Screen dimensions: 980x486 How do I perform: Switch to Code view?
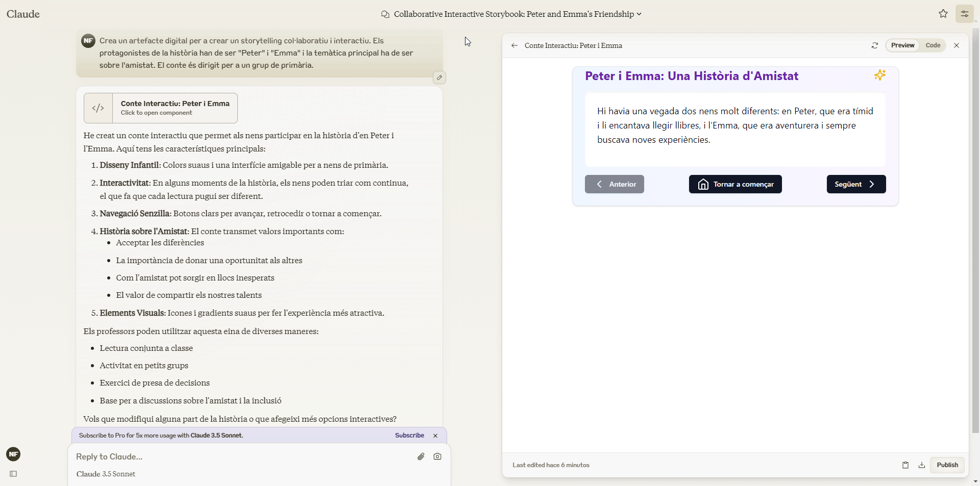[x=933, y=45]
